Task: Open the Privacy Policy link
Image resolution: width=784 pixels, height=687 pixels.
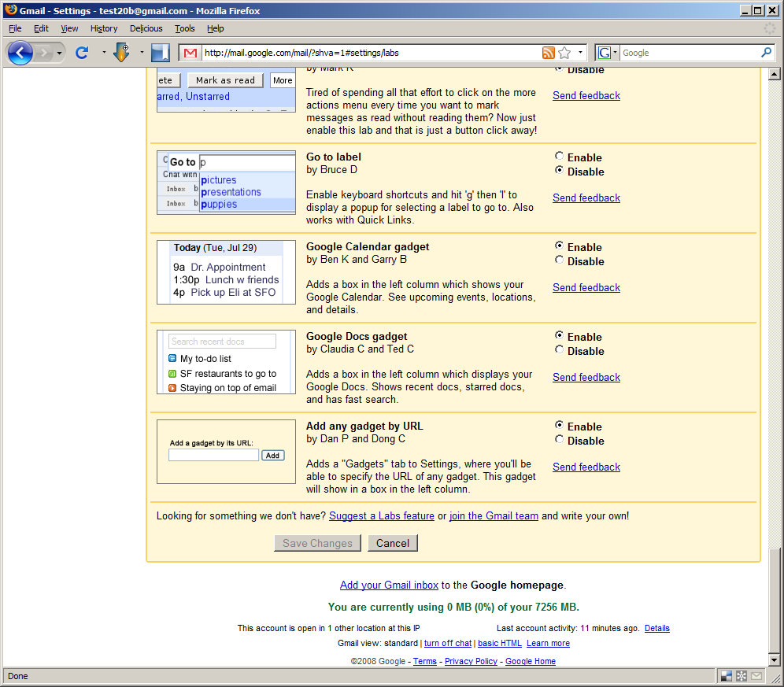Action: pos(471,661)
